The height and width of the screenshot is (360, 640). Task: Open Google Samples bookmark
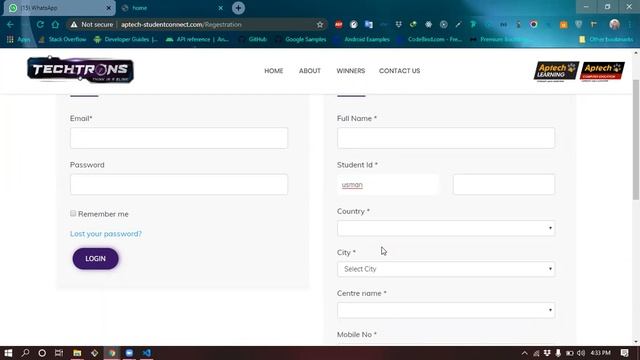(301, 39)
